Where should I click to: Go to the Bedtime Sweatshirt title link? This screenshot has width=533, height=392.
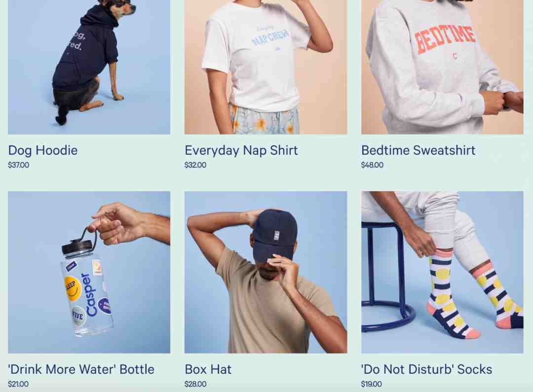[418, 150]
